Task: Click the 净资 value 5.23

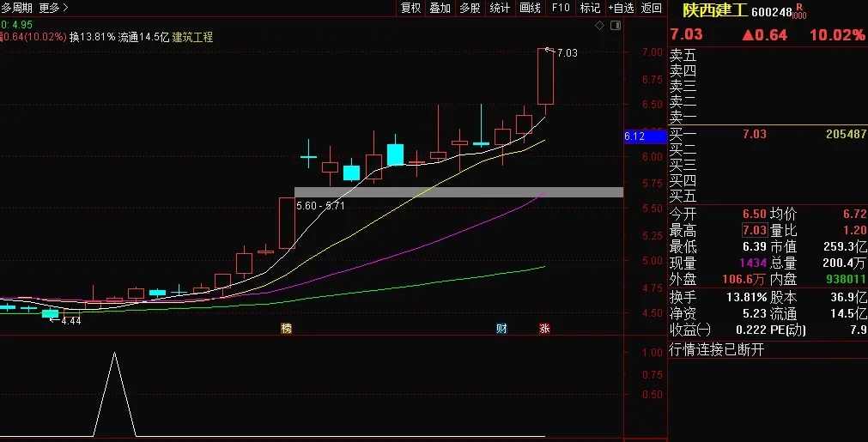Action: tap(755, 313)
